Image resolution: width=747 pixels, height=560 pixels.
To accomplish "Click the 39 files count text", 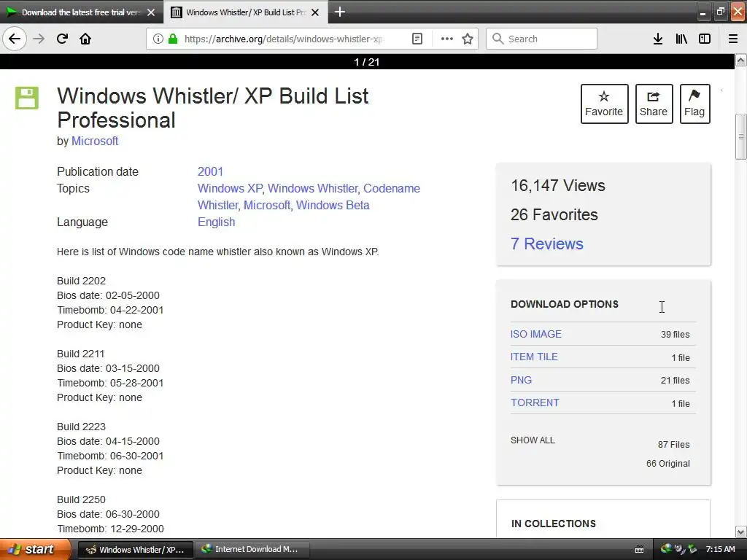I will coord(675,334).
